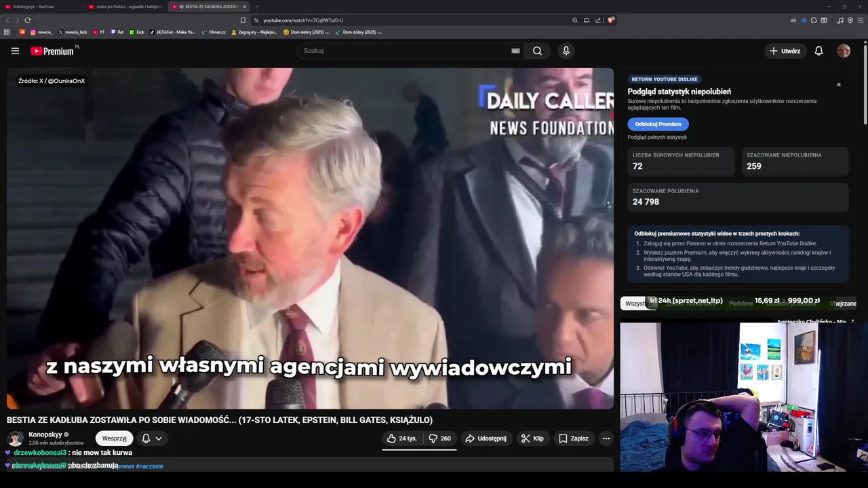Open nowciu_kick X bookmark
This screenshot has width=868, height=488.
pyautogui.click(x=73, y=32)
